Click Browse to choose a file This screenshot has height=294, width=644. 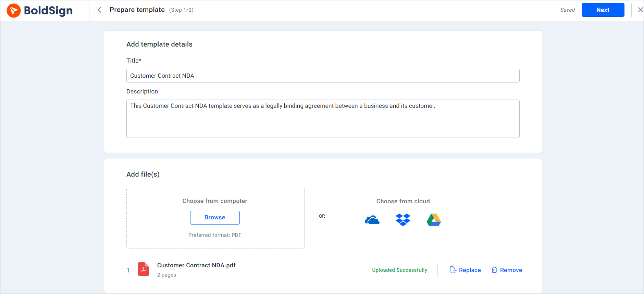(x=215, y=218)
